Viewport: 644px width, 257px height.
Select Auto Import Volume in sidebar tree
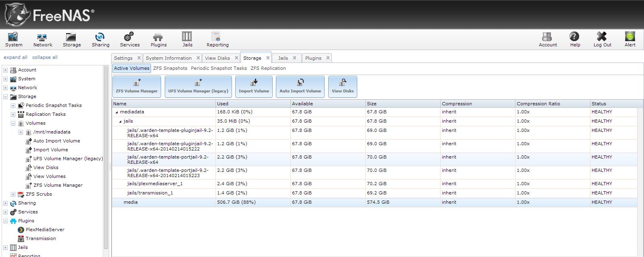click(x=56, y=141)
